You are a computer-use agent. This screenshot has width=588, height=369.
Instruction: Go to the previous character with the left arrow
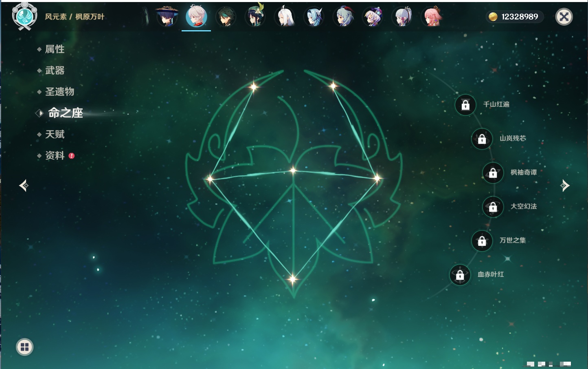pyautogui.click(x=24, y=186)
